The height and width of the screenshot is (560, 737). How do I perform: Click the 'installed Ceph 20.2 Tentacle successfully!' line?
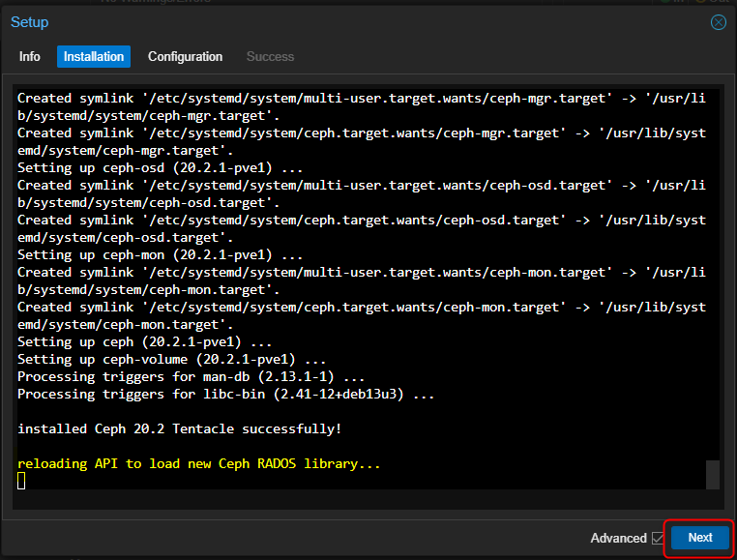pyautogui.click(x=180, y=428)
